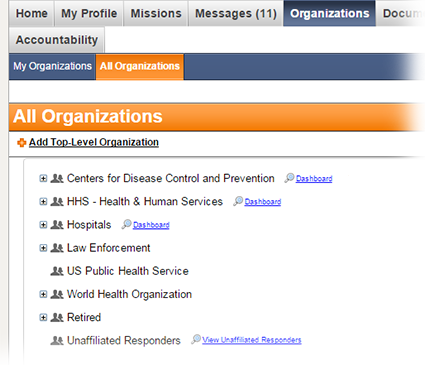This screenshot has width=425, height=365.
Task: Click the magnifier icon by View Unaffiliated Responders
Action: [x=196, y=339]
